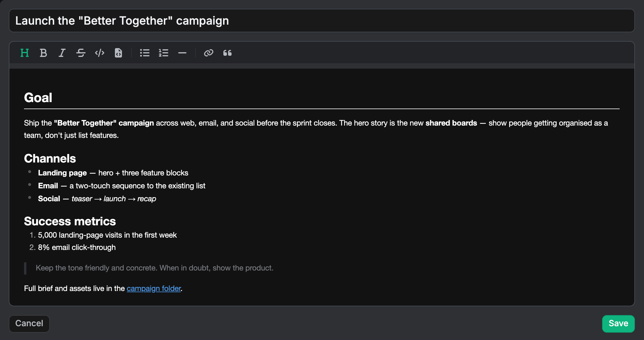
Task: Click the "Keep the tone friendly" blockquote
Action: [x=154, y=268]
